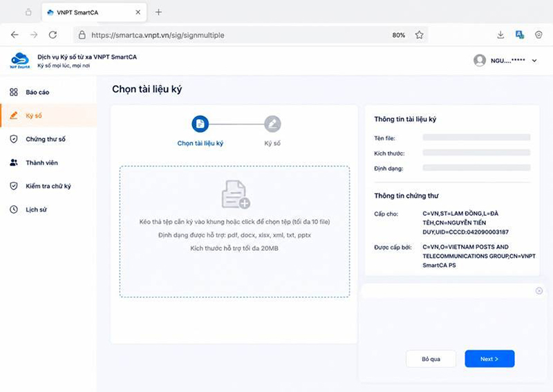Click the VNPT SmartCA cloud logo

coord(20,60)
